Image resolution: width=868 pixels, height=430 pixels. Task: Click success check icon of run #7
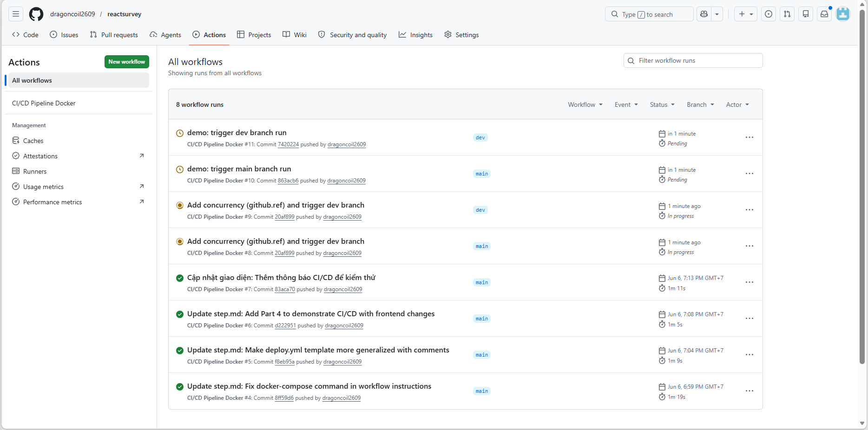pyautogui.click(x=180, y=278)
